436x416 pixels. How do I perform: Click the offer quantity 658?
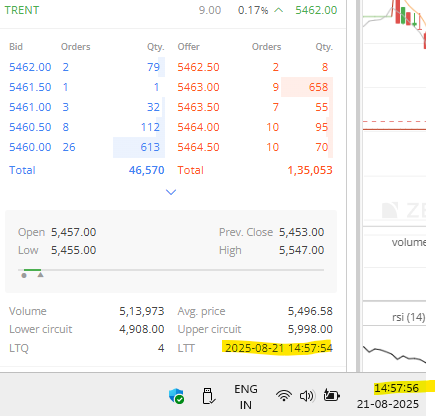tap(318, 87)
